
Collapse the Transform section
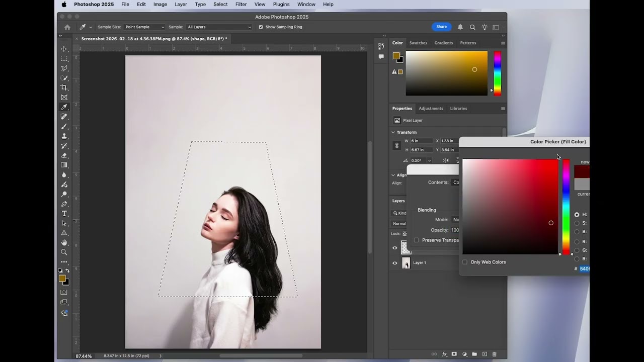point(393,132)
